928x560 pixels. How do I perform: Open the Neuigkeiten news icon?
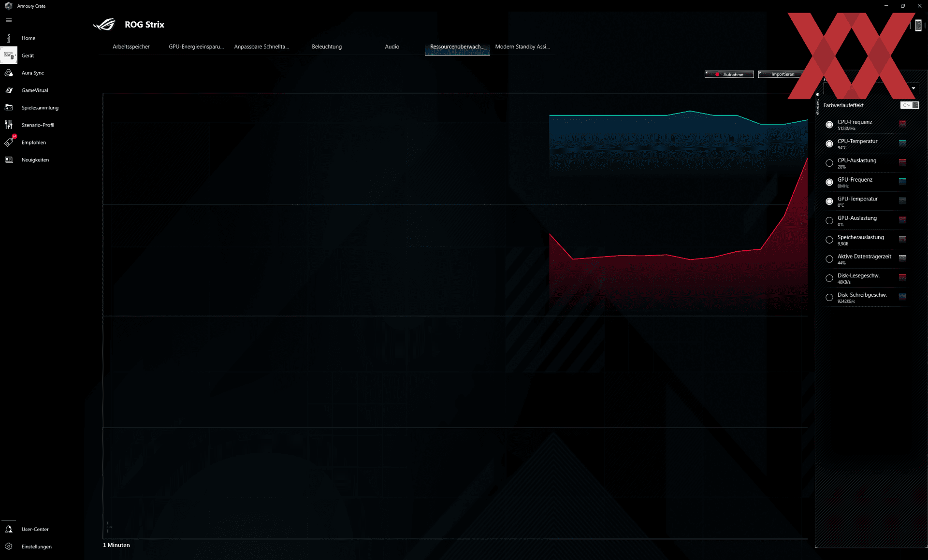9,160
